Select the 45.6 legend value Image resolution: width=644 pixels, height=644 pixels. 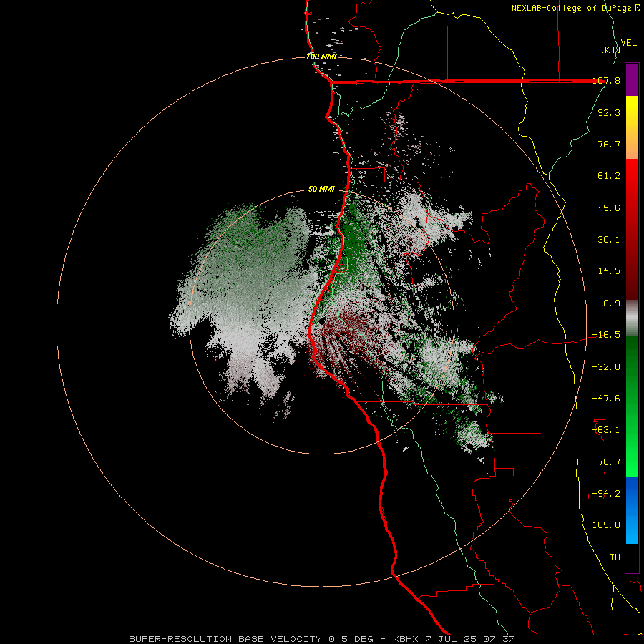tap(609, 208)
